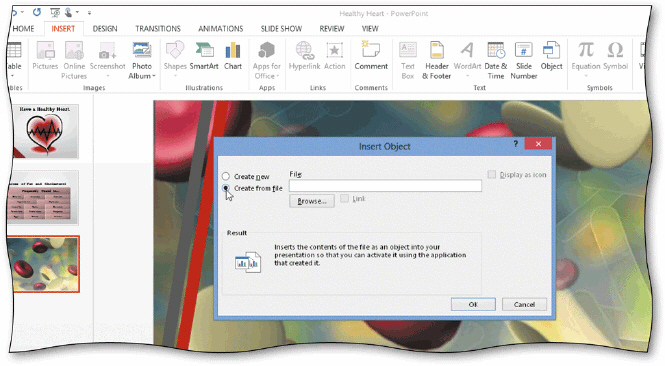Click the File path input field
This screenshot has height=366, width=665.
(385, 186)
